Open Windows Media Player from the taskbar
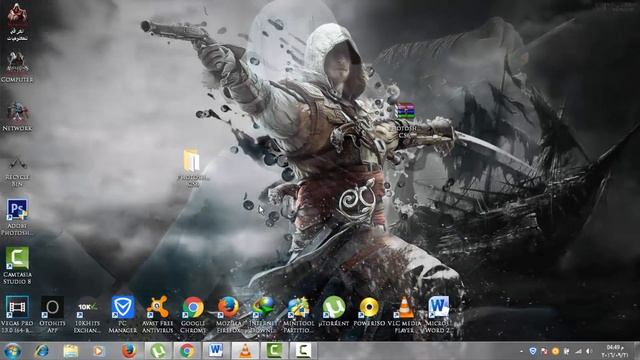This screenshot has width=640, height=360. (99, 351)
